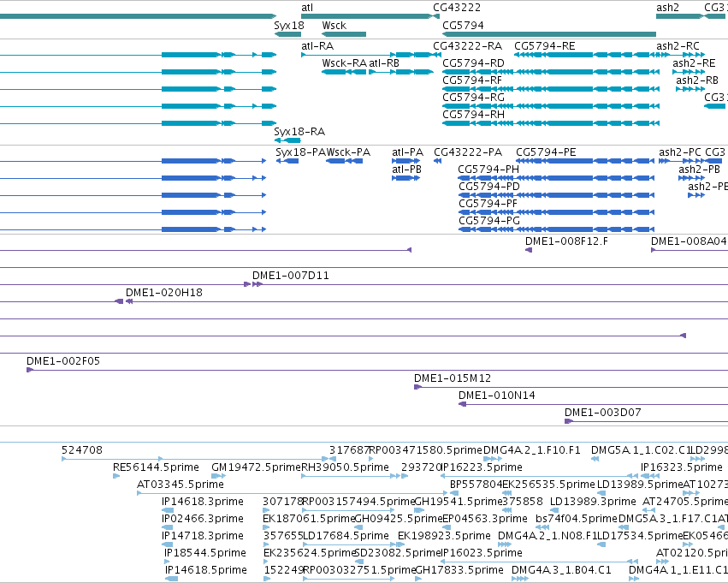728x583 pixels.
Task: Click EST GH17833.5prime
Action: coord(459,570)
